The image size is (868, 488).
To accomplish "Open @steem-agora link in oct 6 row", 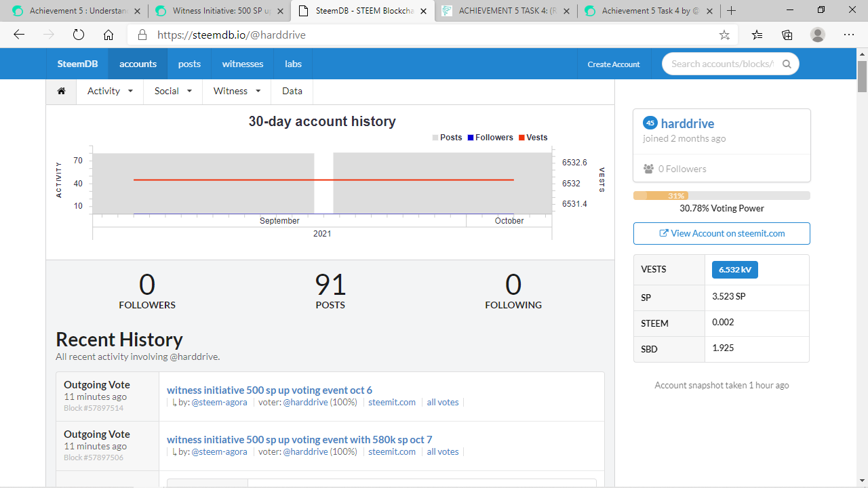I will (219, 402).
